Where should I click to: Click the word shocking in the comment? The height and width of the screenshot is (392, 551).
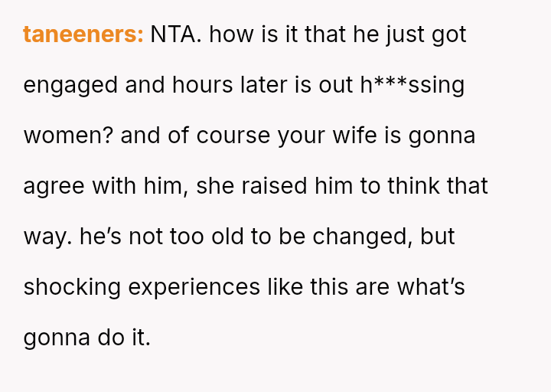pos(72,287)
